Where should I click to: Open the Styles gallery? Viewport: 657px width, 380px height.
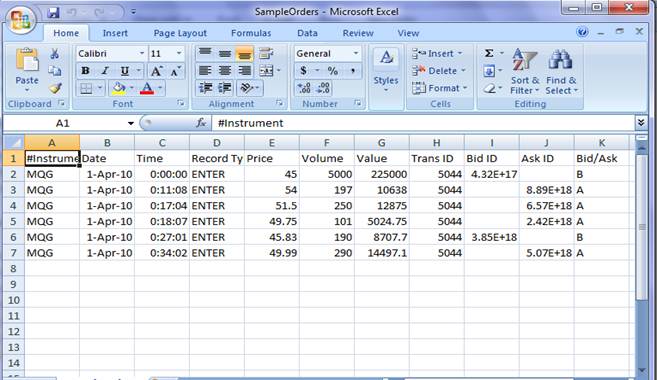tap(386, 71)
